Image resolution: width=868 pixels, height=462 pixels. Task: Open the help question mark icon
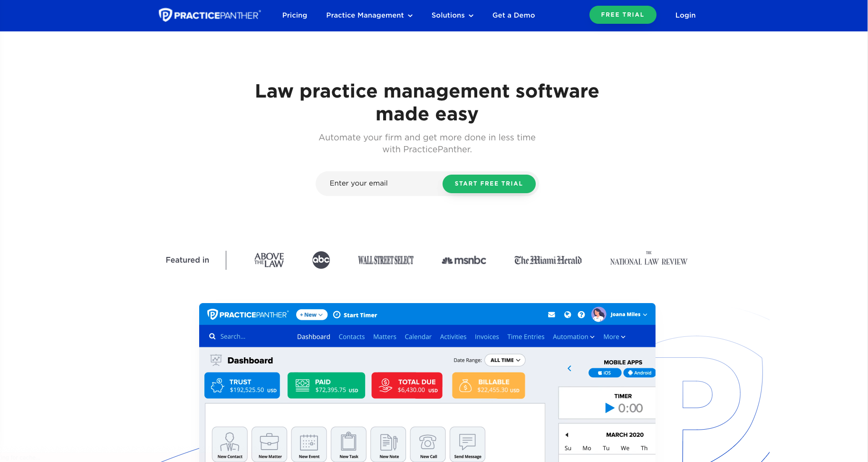pos(581,315)
